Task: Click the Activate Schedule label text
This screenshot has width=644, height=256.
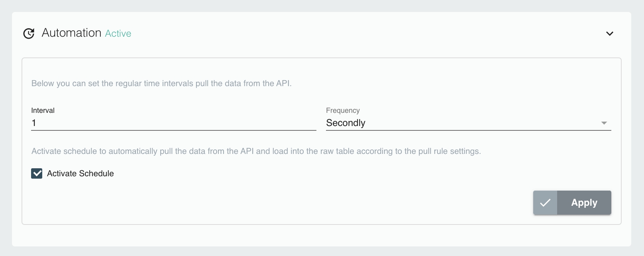Action: (80, 173)
